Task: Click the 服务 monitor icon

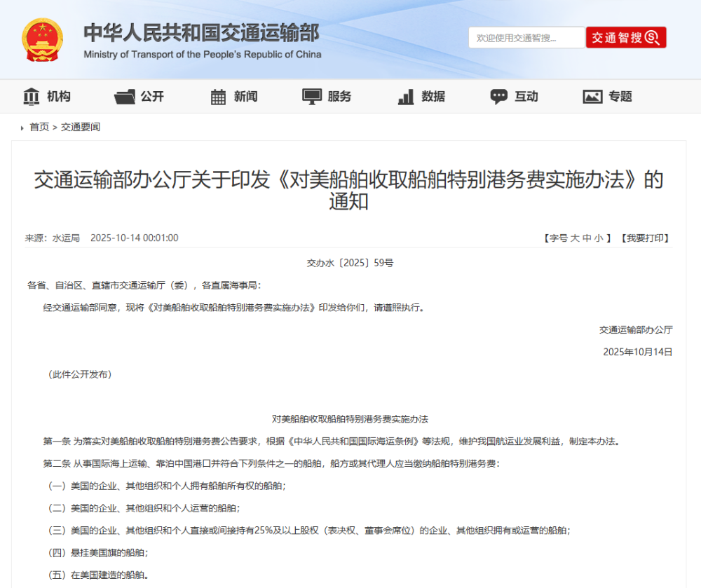Action: pos(312,97)
